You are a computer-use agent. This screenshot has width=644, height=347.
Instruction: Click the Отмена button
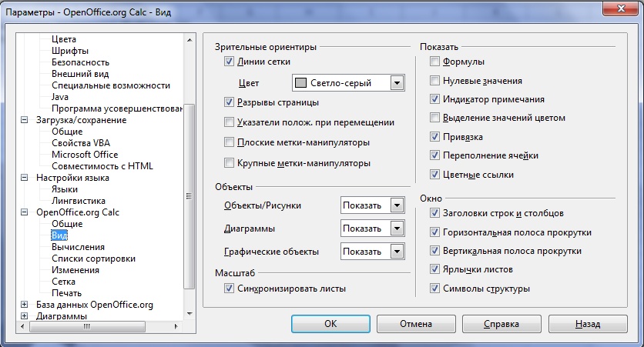click(x=416, y=324)
